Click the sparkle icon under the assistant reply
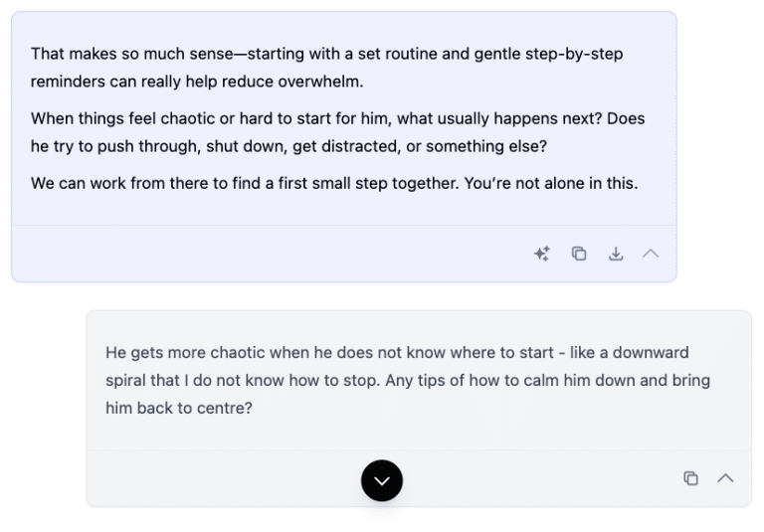This screenshot has width=764, height=532. coord(541,254)
